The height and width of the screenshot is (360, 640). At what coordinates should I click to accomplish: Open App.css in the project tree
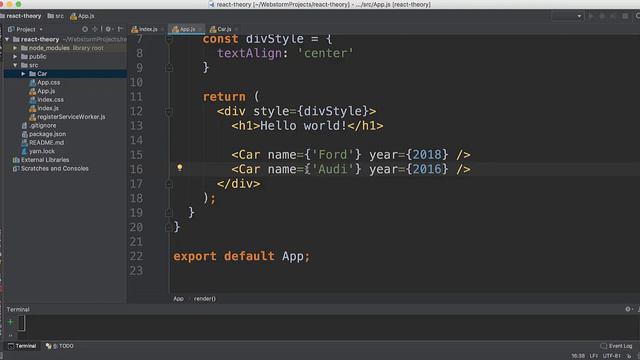pos(49,82)
